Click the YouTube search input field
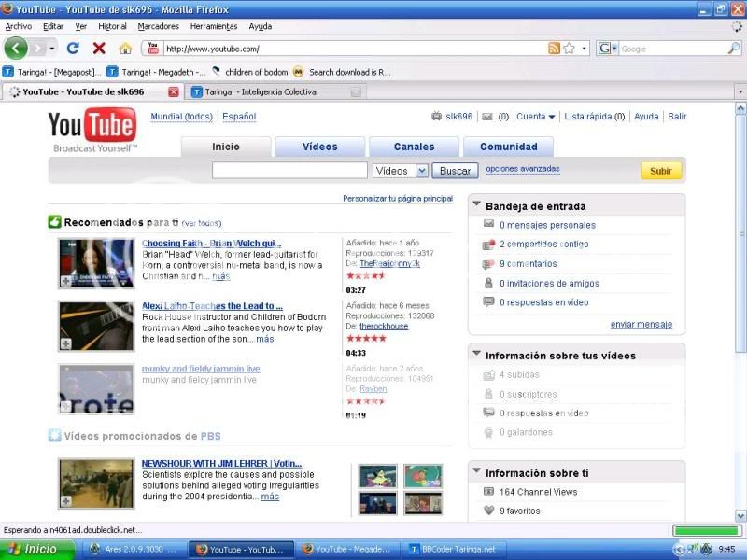This screenshot has width=747, height=560. [x=289, y=171]
